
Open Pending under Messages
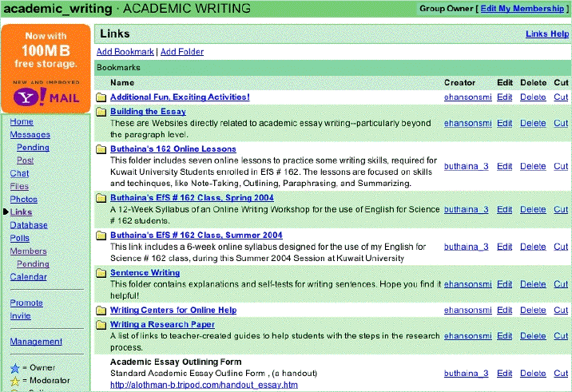33,148
